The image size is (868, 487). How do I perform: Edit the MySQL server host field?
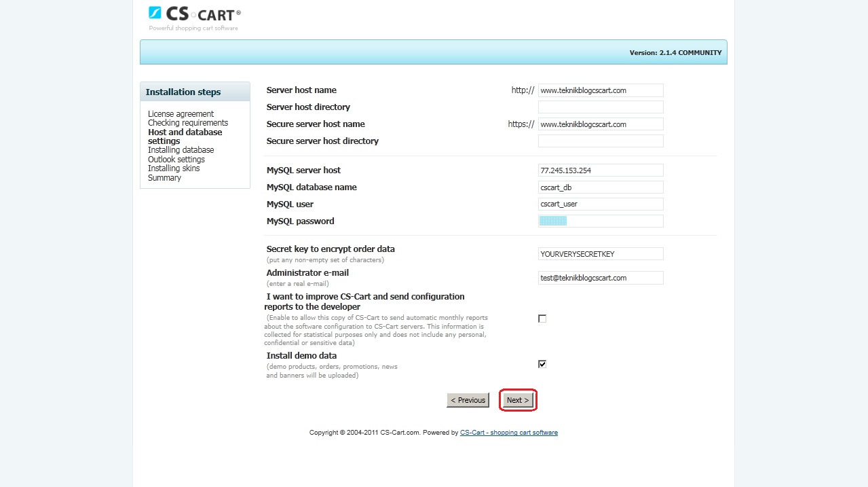(601, 170)
